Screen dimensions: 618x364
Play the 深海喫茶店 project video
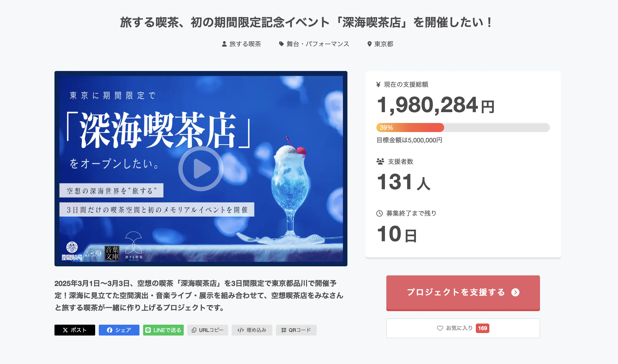click(201, 169)
